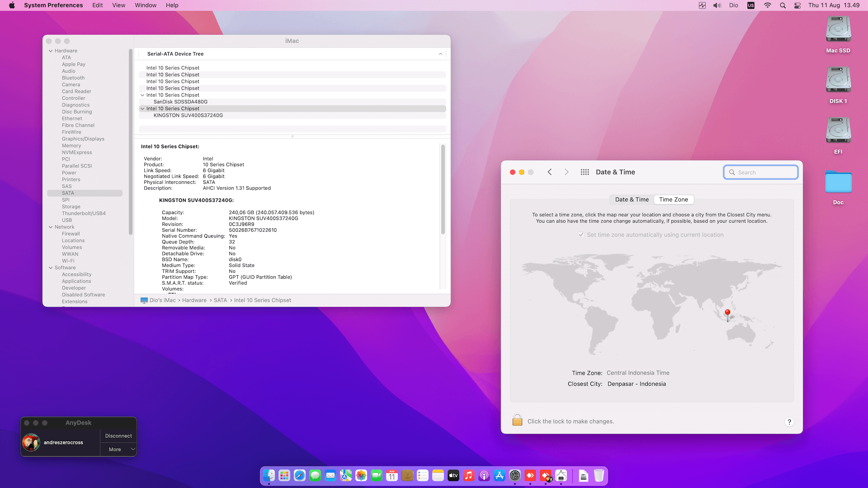Switch to the Date & Time tab

[x=632, y=199]
